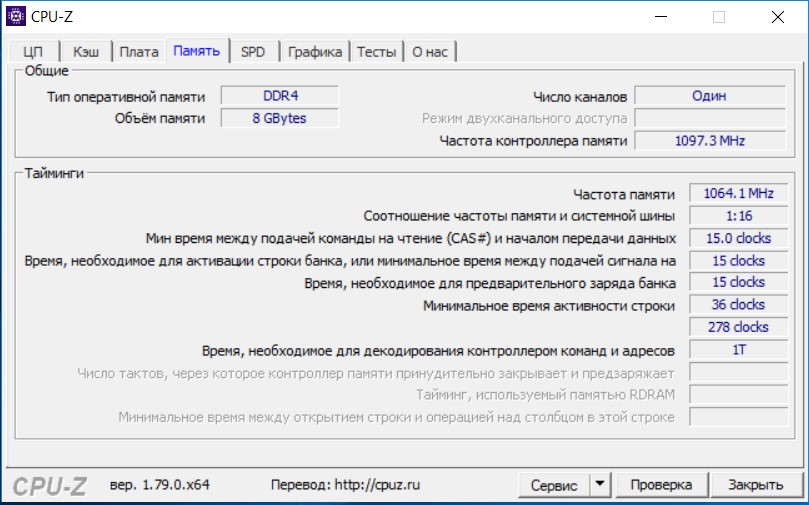
Task: Select the 8 GBytes memory size field
Action: pyautogui.click(x=280, y=118)
